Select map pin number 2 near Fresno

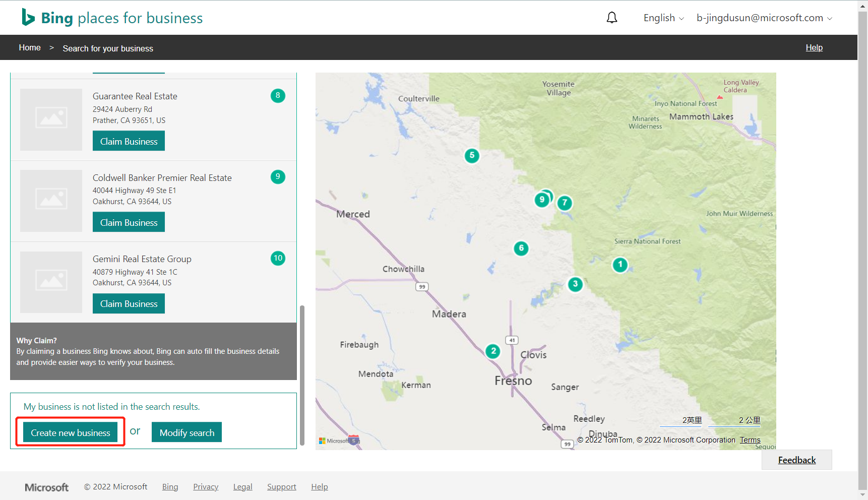coord(493,351)
